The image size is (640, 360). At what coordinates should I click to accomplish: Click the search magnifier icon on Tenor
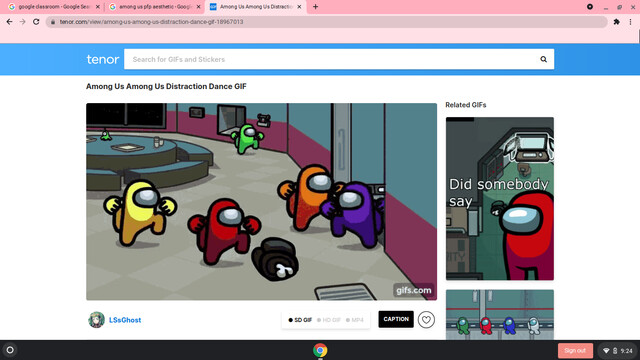pos(543,59)
